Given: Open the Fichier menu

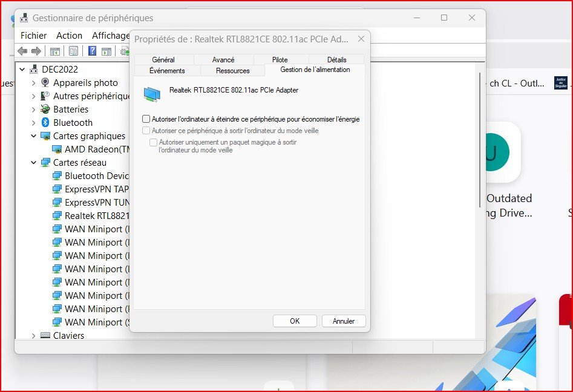Looking at the screenshot, I should tap(33, 36).
